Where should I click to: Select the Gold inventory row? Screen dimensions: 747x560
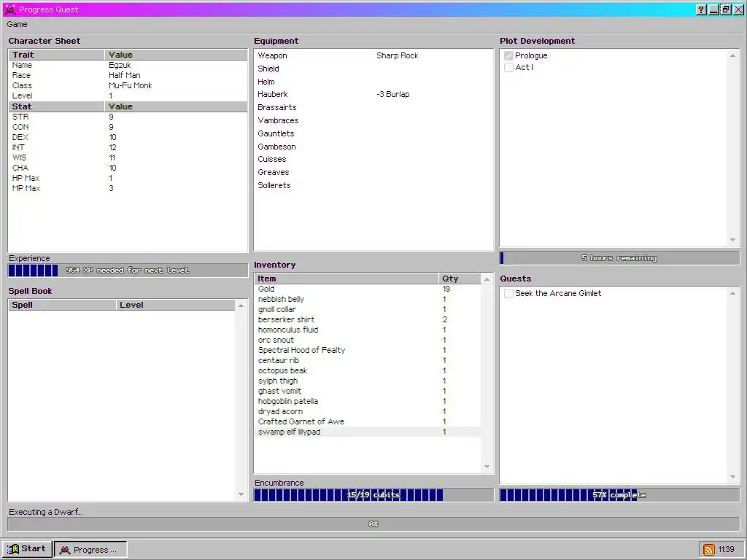pyautogui.click(x=368, y=289)
